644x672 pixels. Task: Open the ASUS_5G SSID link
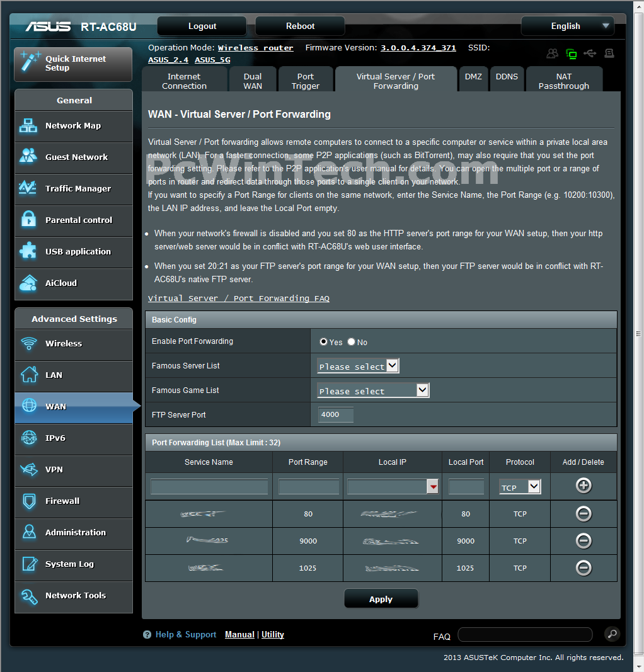click(212, 60)
